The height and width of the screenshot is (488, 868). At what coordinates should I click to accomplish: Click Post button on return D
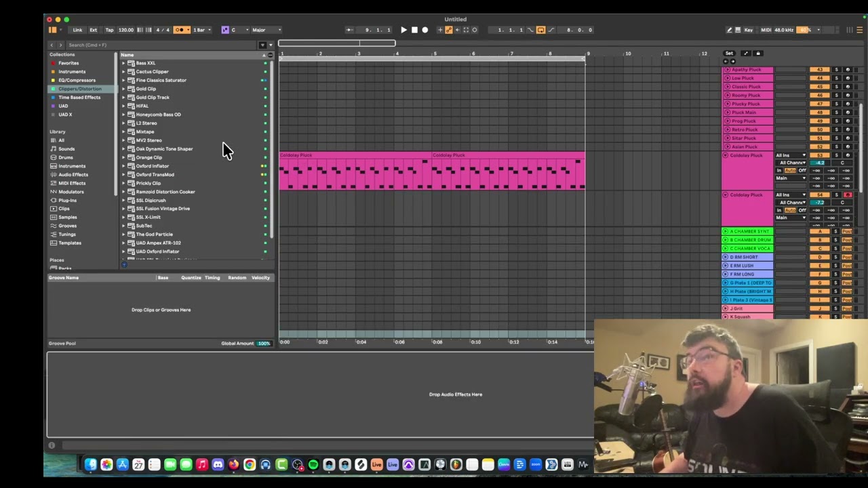(x=847, y=258)
